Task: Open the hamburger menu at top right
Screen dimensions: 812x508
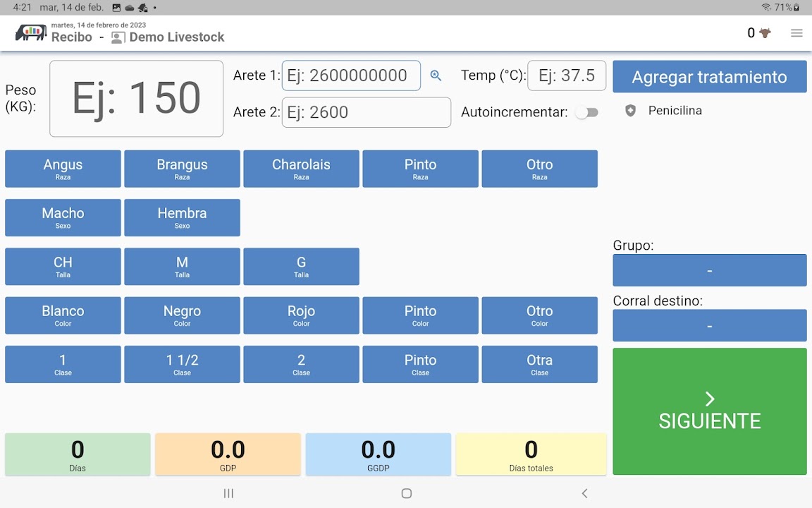Action: pyautogui.click(x=796, y=33)
